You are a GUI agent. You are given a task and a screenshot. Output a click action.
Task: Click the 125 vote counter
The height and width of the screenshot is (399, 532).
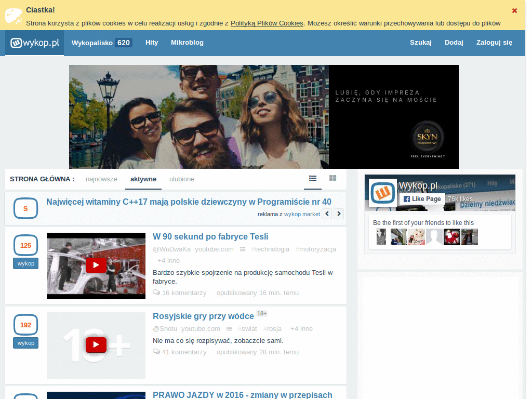point(25,245)
